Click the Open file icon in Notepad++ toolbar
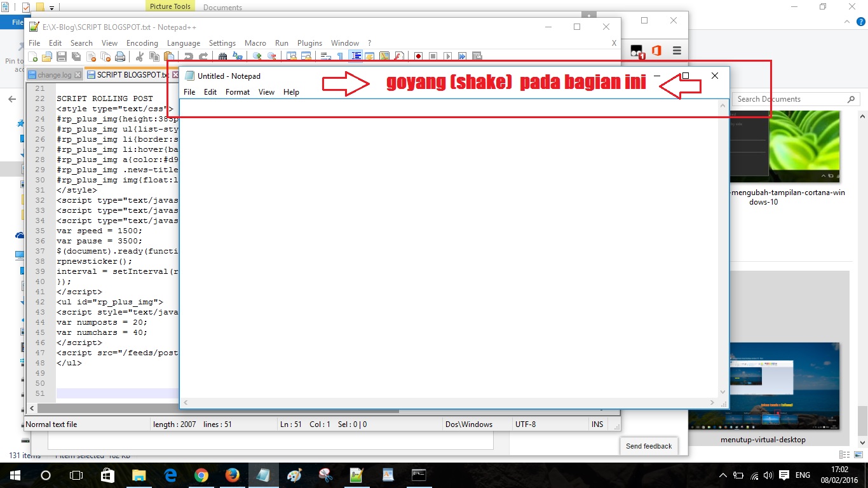The width and height of the screenshot is (868, 488). [x=46, y=57]
